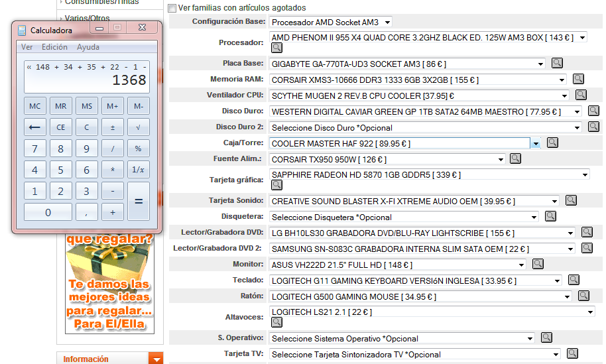Click magnifier next to Fuente Alim.
The image size is (606, 364).
pos(516,158)
